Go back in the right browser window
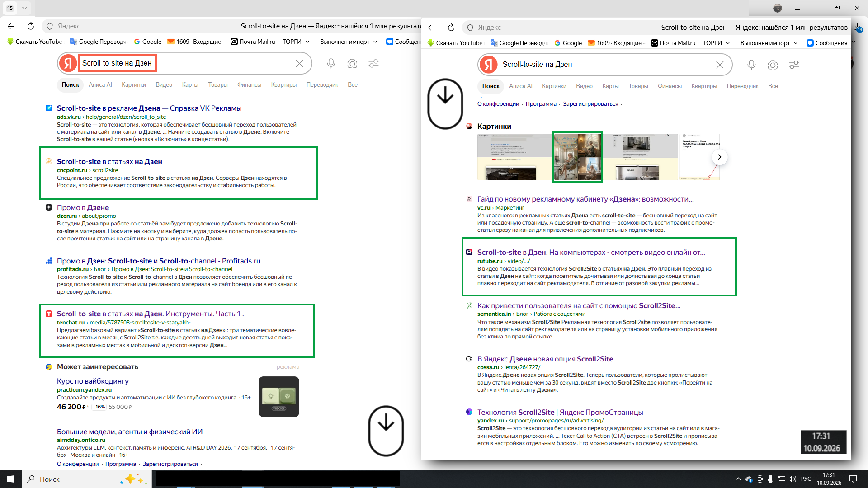The width and height of the screenshot is (868, 488). [432, 28]
